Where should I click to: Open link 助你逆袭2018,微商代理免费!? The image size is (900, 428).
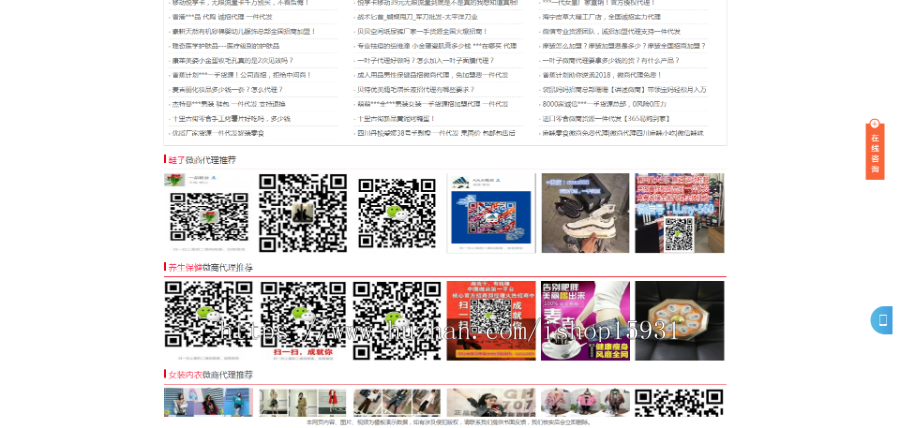[603, 75]
